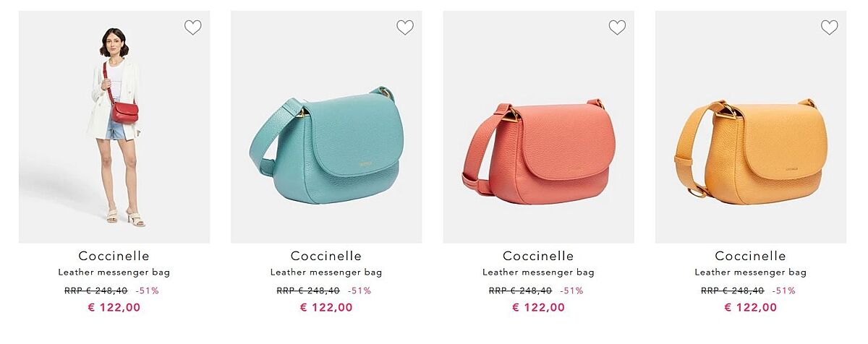Open the model wearing red bag photo
Screen dimensions: 868x344
tap(114, 126)
